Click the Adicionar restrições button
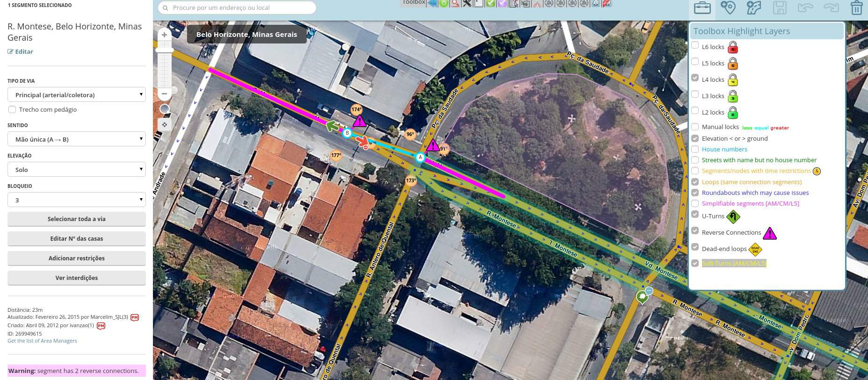Screen dimensions: 868x380 tap(77, 258)
